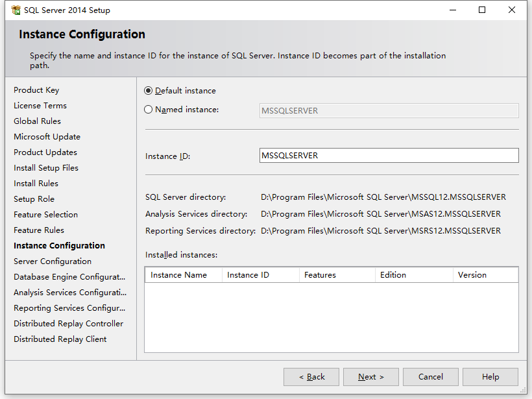Select Product Key step in sidebar
Screen dimensions: 532x399
point(36,90)
